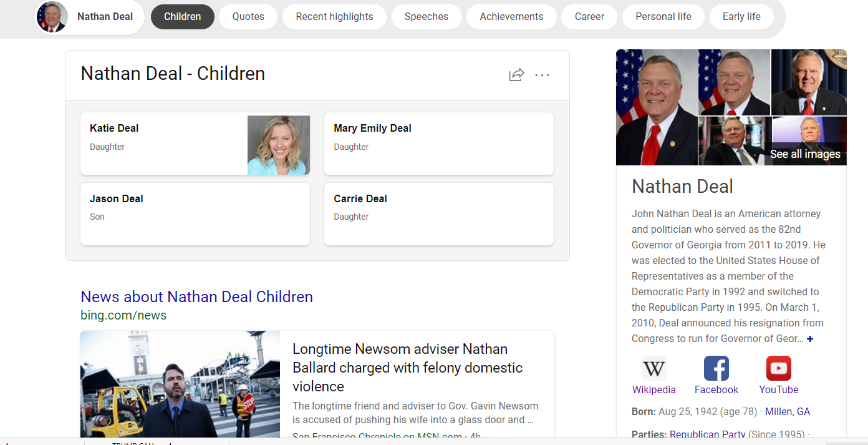Open the three-dot more options menu
The image size is (868, 445).
542,75
